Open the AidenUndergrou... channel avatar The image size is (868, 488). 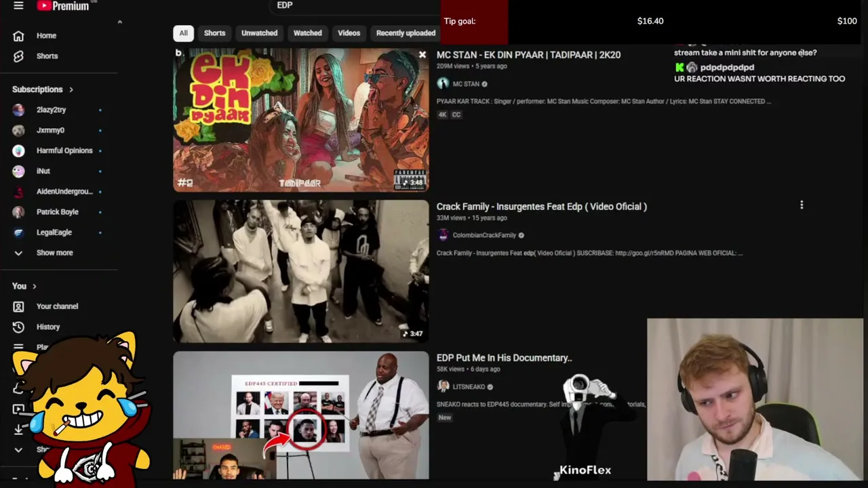pyautogui.click(x=18, y=191)
